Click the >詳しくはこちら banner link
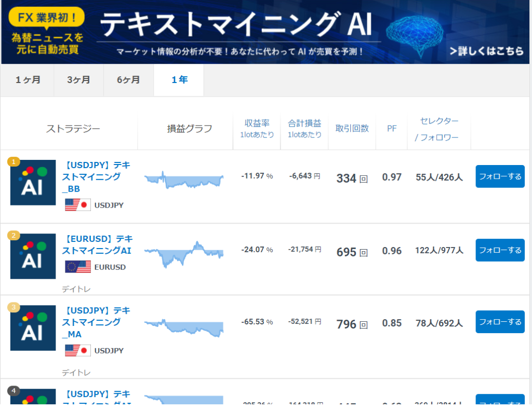Viewport: 532px width, 410px height. (486, 51)
